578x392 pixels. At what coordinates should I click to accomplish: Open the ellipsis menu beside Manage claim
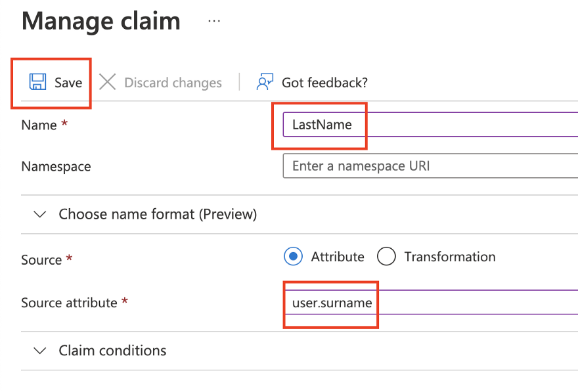point(214,21)
